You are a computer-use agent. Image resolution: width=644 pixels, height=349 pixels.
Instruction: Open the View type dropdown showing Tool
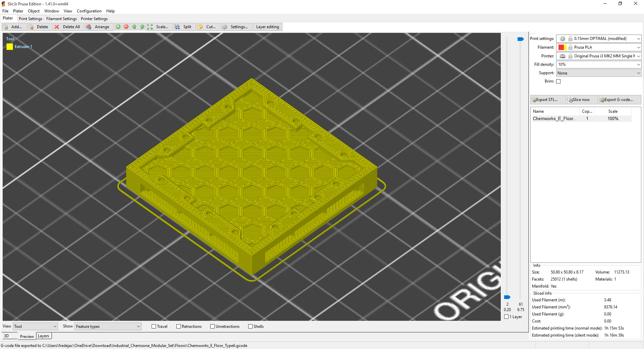[35, 327]
